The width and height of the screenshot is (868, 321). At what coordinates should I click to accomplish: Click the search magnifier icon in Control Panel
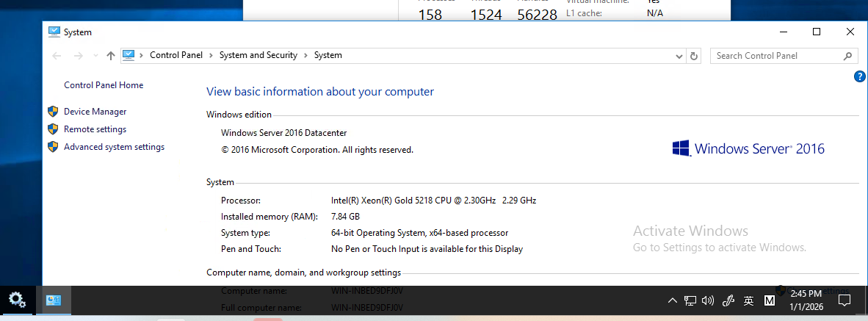coord(847,56)
